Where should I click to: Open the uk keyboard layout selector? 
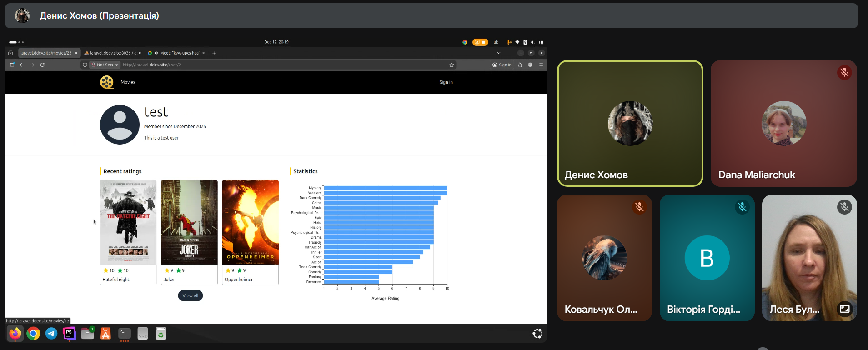(x=496, y=42)
